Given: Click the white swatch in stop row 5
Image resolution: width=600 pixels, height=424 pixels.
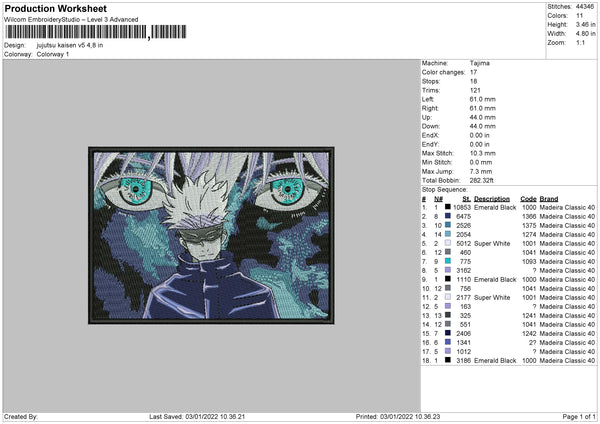Looking at the screenshot, I should tap(448, 243).
